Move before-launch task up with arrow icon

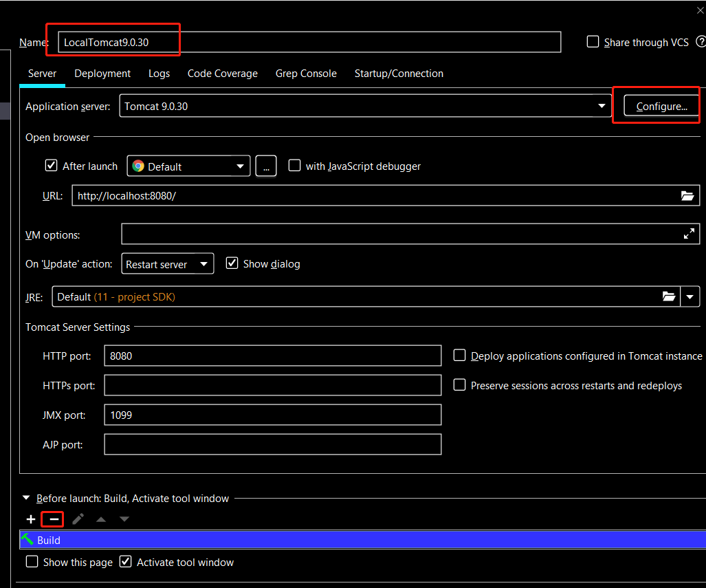tap(101, 519)
